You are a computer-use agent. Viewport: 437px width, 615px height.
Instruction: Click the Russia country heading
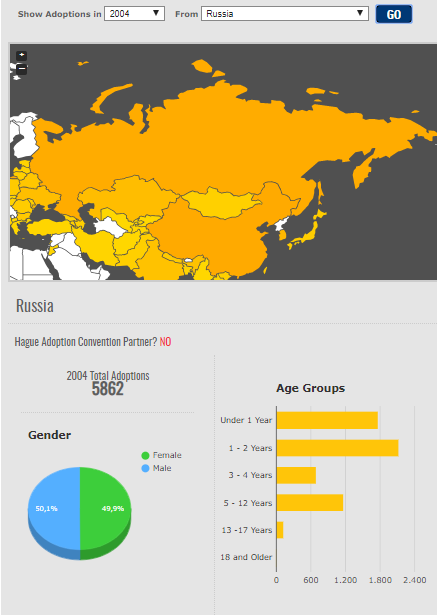tap(35, 306)
